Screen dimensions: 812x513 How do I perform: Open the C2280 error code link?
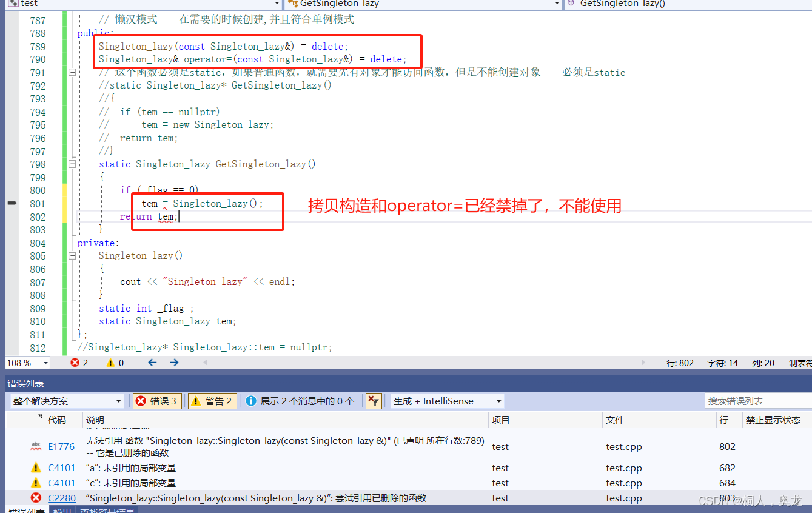[62, 498]
